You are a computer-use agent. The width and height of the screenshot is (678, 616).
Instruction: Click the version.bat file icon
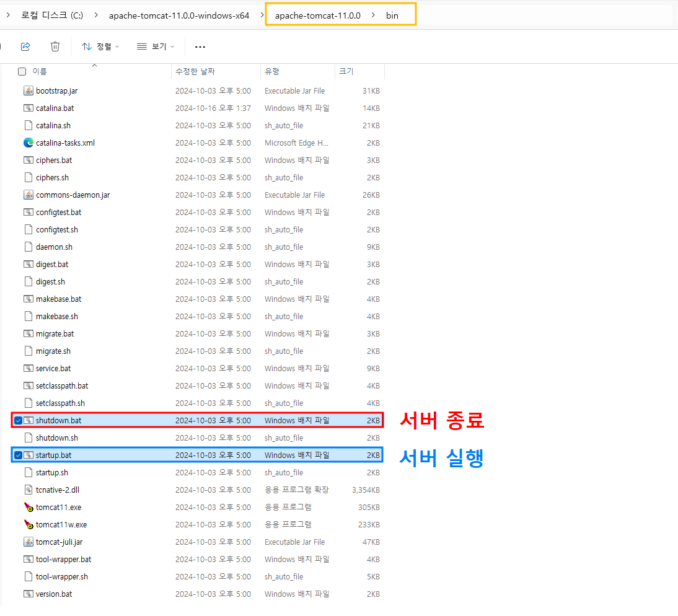pyautogui.click(x=28, y=594)
